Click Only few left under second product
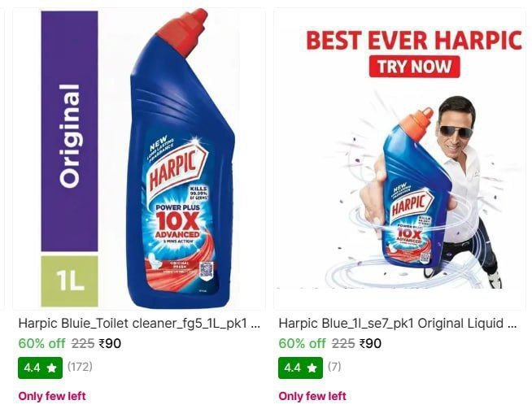Screen dimensions: 532x409 (312, 396)
